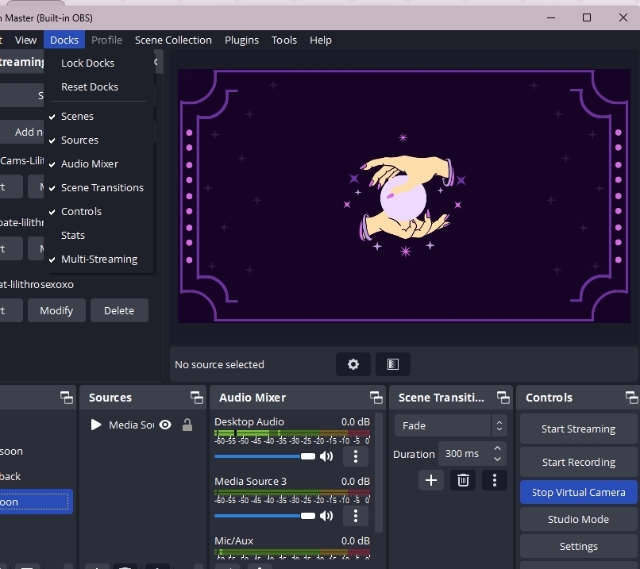Select Lock Docks menu entry
Viewport: 640px width, 569px height.
88,63
